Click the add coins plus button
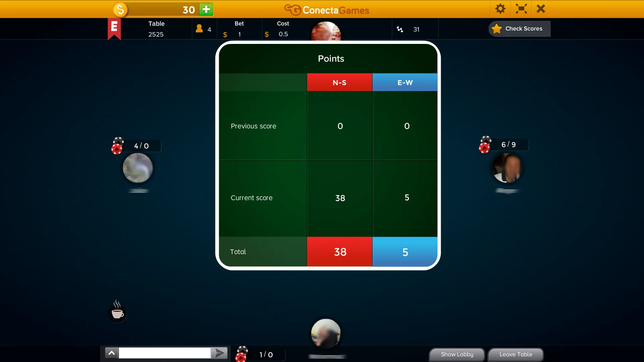Image resolution: width=644 pixels, height=362 pixels. [x=205, y=9]
